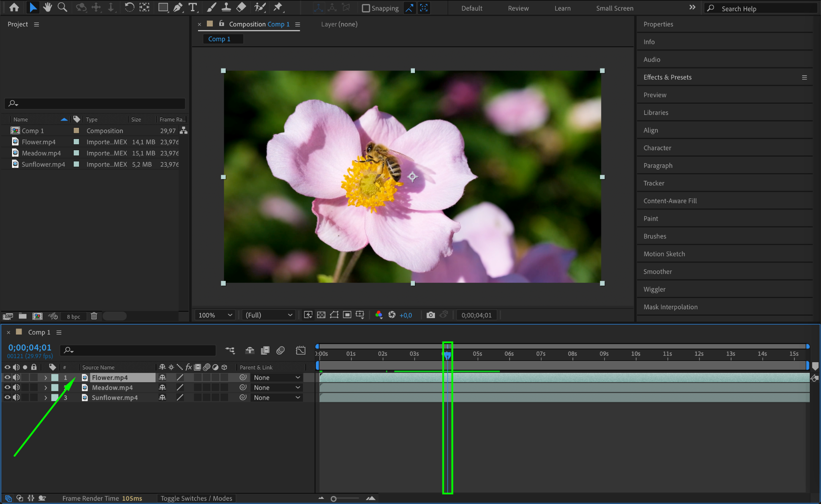Hide the Meadow.mp4 layer video

tap(7, 387)
